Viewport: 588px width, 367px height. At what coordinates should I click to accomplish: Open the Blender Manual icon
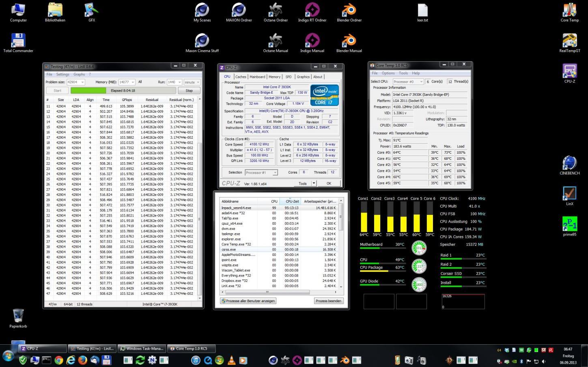coord(349,43)
